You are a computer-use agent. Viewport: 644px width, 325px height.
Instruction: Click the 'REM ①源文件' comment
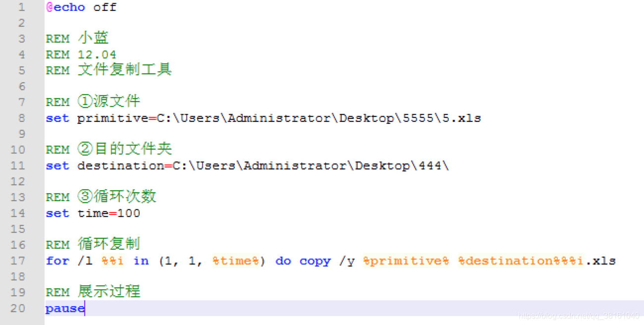[x=93, y=102]
